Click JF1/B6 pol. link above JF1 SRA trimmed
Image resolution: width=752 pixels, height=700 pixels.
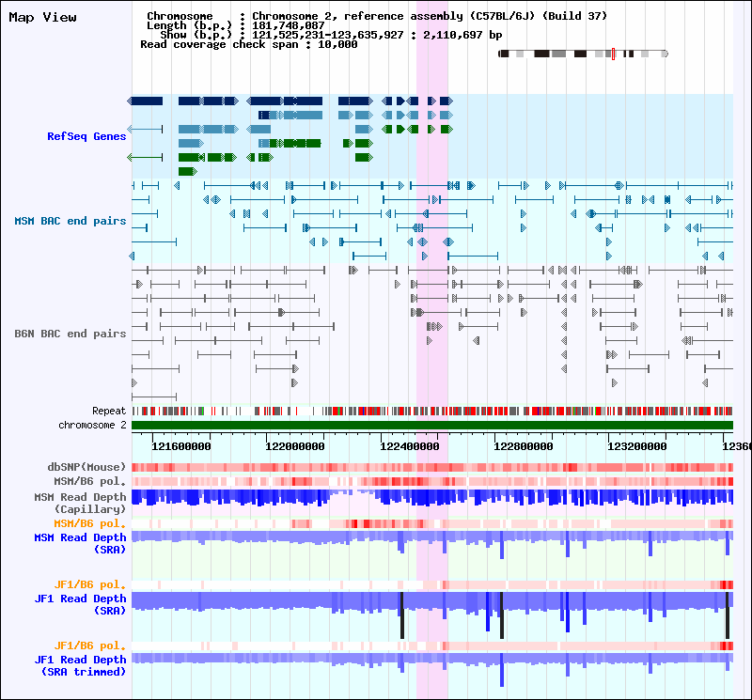89,646
